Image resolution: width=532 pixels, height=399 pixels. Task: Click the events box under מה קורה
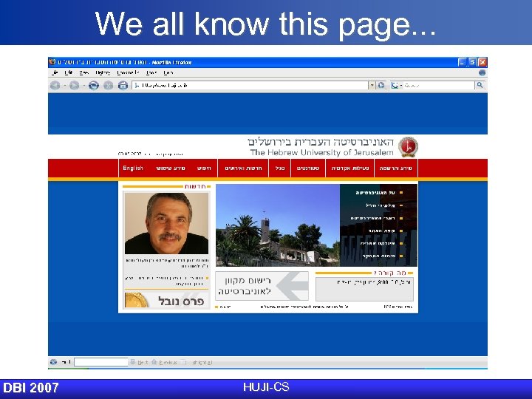tap(364, 289)
